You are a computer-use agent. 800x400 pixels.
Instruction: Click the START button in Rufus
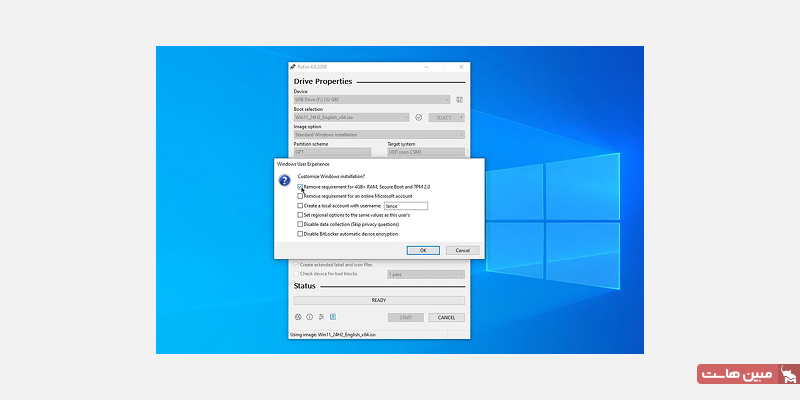coord(406,317)
